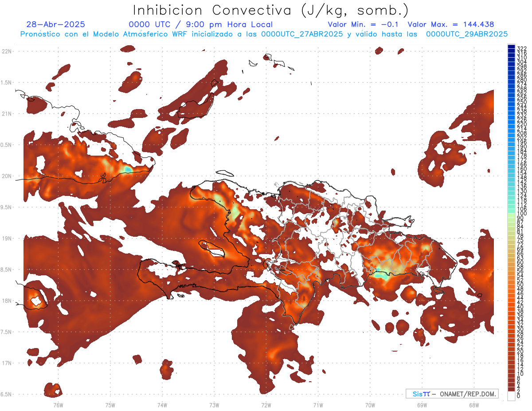Click the "7.5N" latitude label
The image size is (532, 411).
coord(6,332)
